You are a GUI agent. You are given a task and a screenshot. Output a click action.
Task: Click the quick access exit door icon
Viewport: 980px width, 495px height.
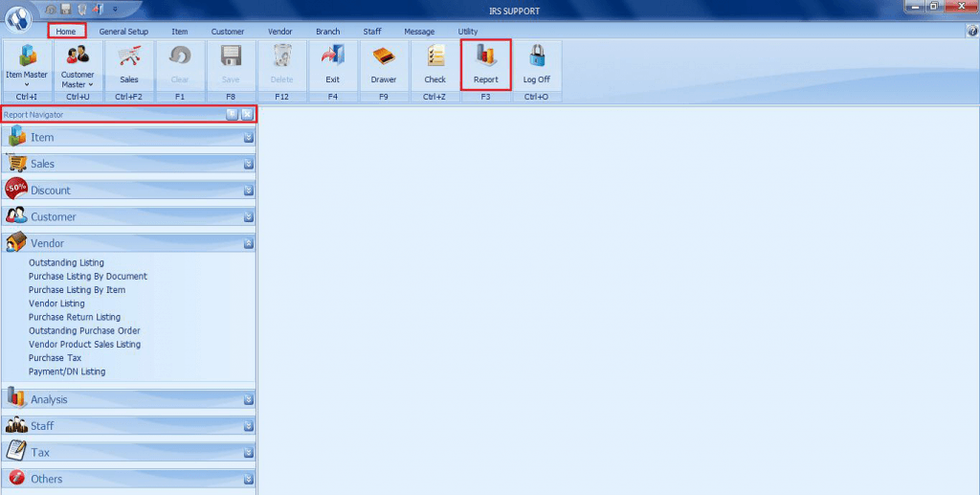click(x=98, y=10)
